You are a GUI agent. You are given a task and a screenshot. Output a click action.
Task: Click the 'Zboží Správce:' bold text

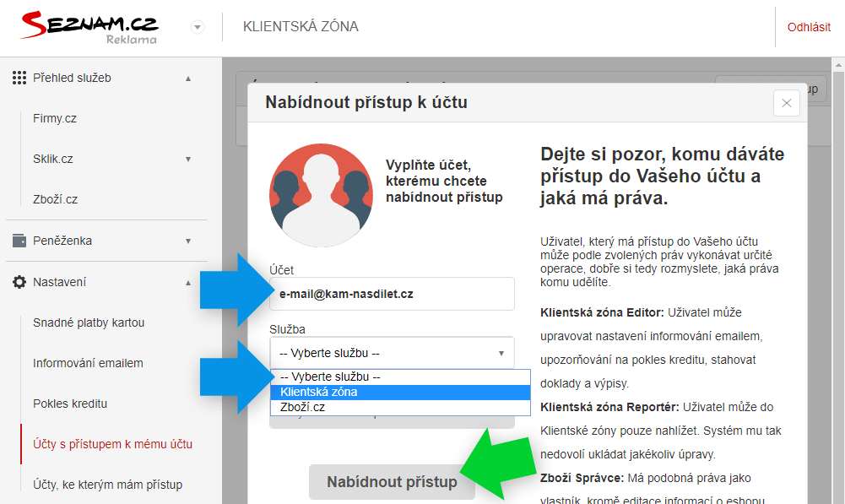pyautogui.click(x=582, y=478)
